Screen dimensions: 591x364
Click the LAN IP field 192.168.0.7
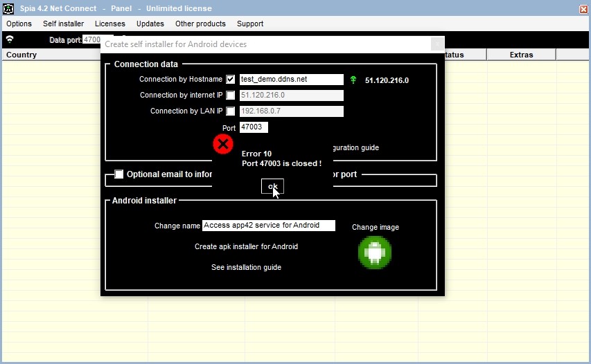(x=292, y=111)
